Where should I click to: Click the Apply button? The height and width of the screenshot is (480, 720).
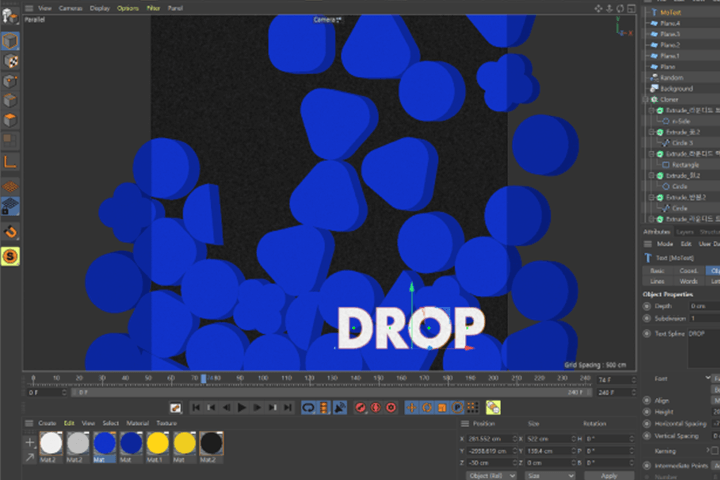tap(609, 475)
